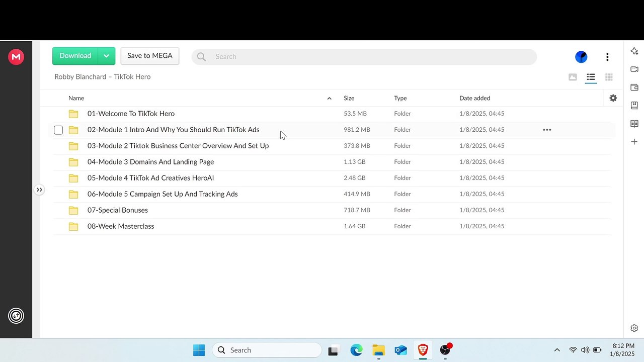
Task: Open bookmarks sidebar icon
Action: pyautogui.click(x=634, y=106)
